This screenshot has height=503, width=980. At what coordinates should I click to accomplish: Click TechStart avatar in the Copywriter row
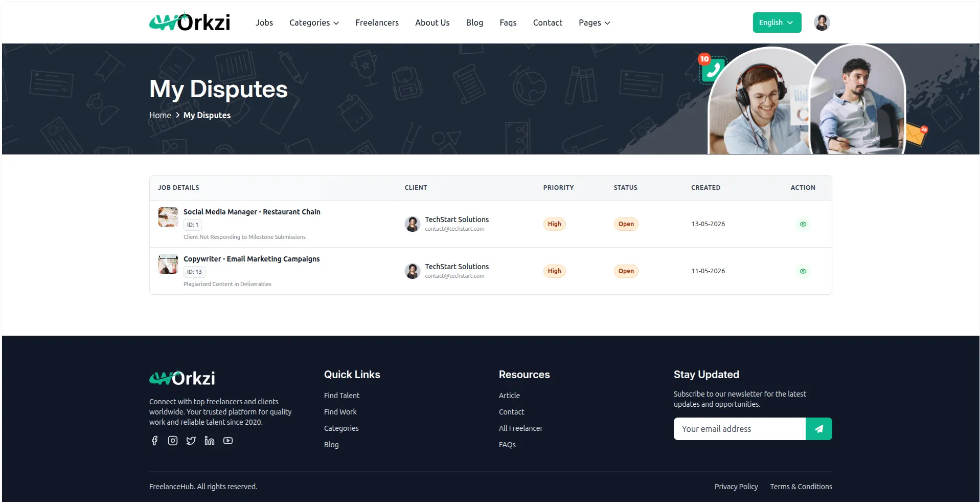click(412, 271)
